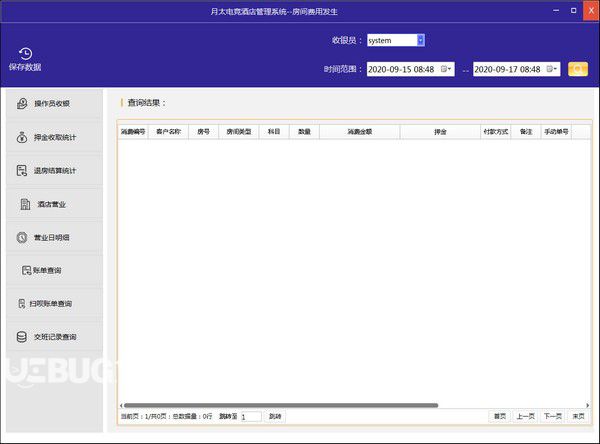Viewport: 600px width, 444px height.
Task: Sort by 消费金额 column header
Action: point(360,132)
